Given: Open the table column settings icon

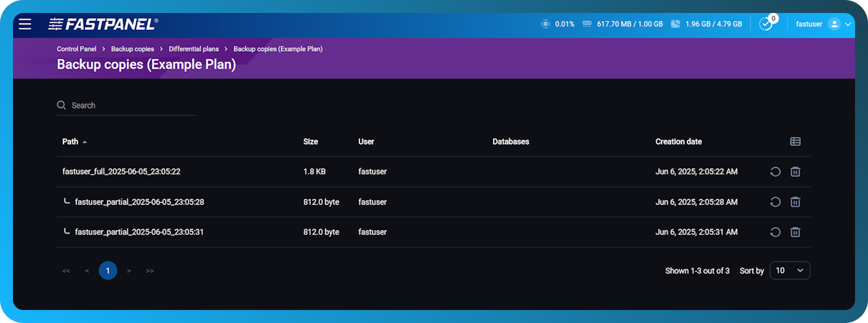Looking at the screenshot, I should click(795, 141).
